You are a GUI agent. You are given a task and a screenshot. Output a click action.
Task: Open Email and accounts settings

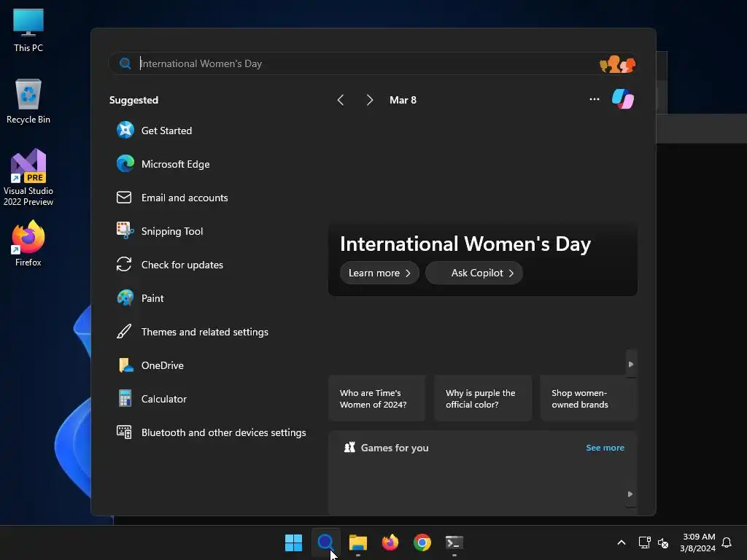coord(172,197)
